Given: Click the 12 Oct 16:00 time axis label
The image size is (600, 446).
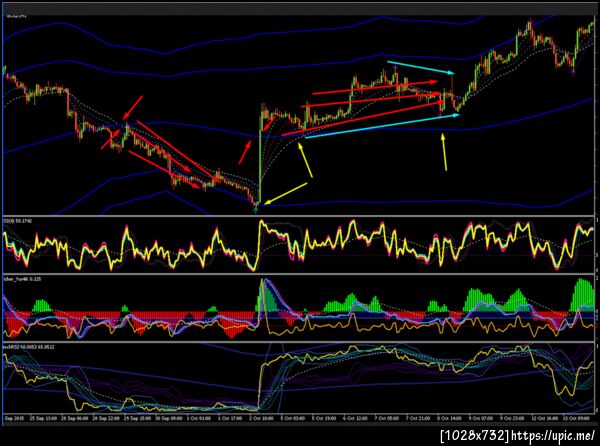Looking at the screenshot, I should 545,418.
